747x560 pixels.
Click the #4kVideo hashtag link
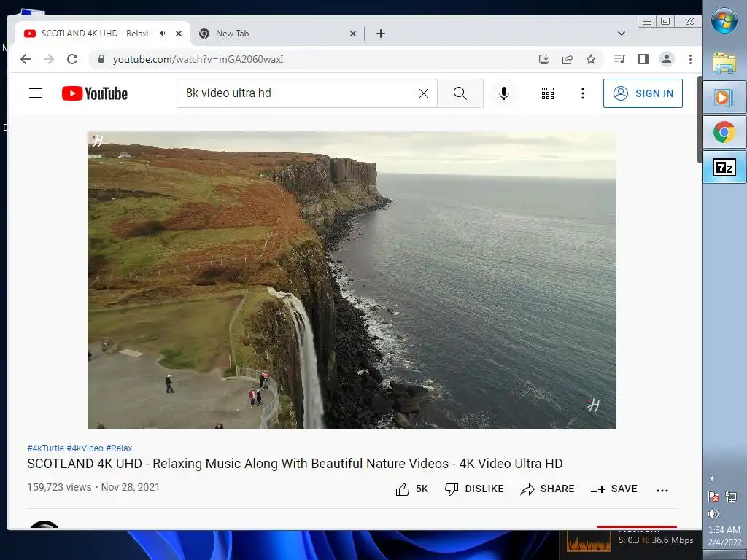[85, 448]
